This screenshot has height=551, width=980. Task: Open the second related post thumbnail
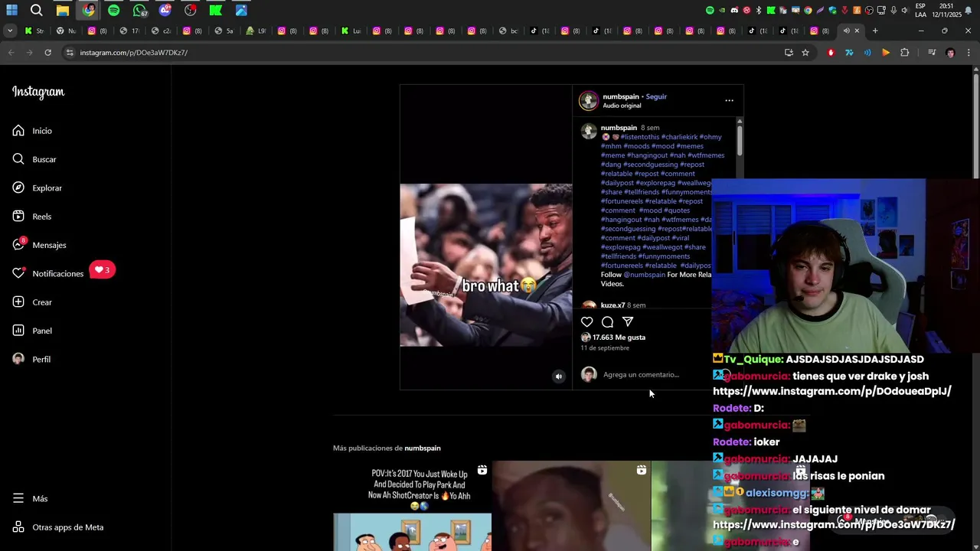click(x=571, y=506)
